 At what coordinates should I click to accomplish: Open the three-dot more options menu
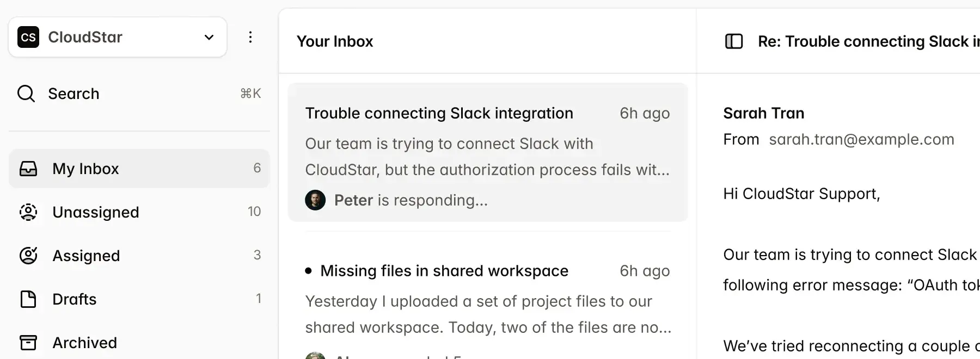(x=250, y=37)
